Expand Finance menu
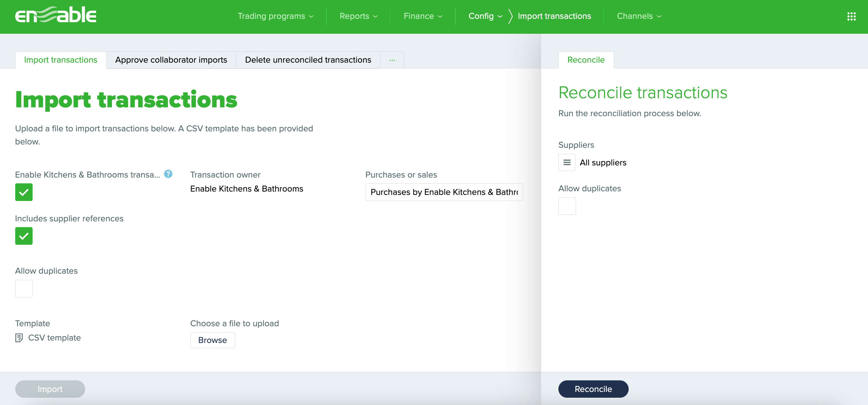The width and height of the screenshot is (868, 405). click(x=423, y=16)
